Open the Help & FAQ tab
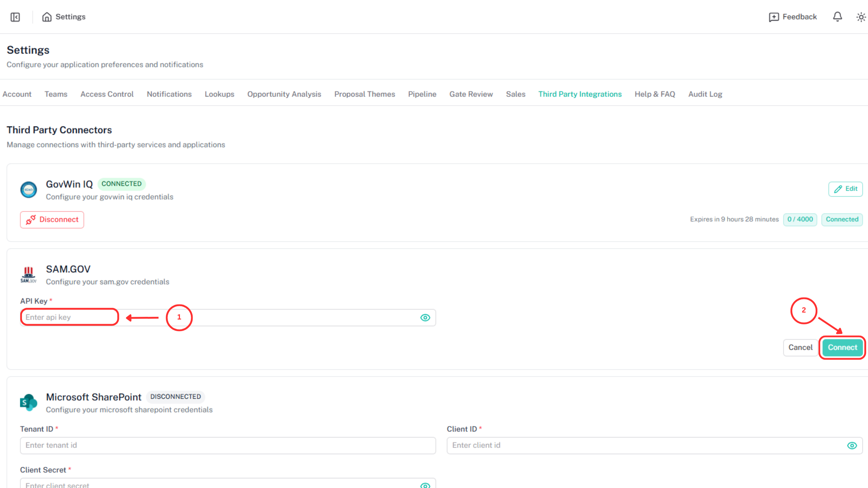 click(x=655, y=94)
